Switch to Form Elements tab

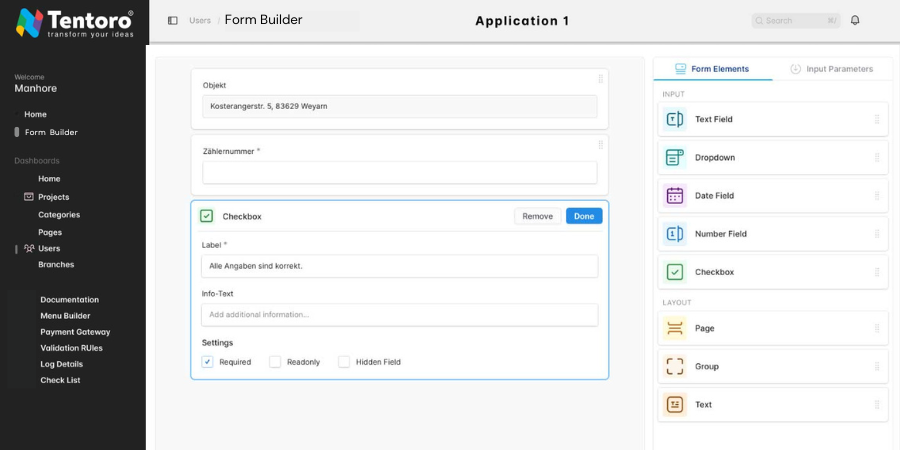tap(713, 69)
